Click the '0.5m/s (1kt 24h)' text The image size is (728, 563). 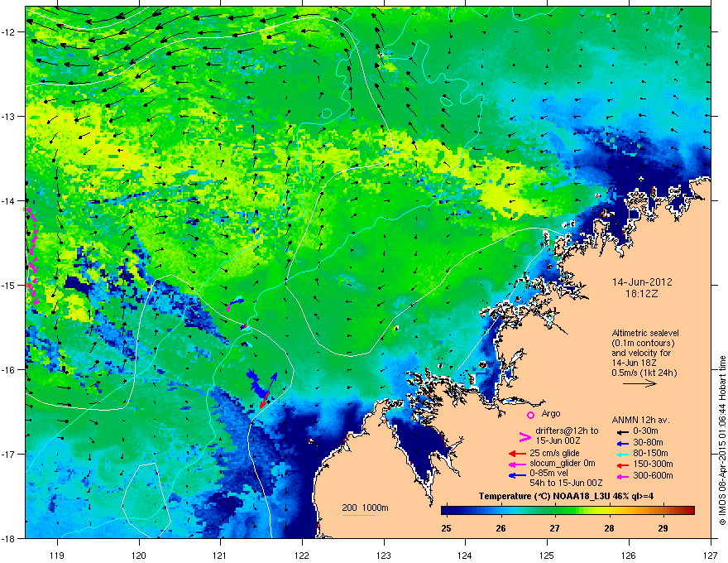(644, 373)
